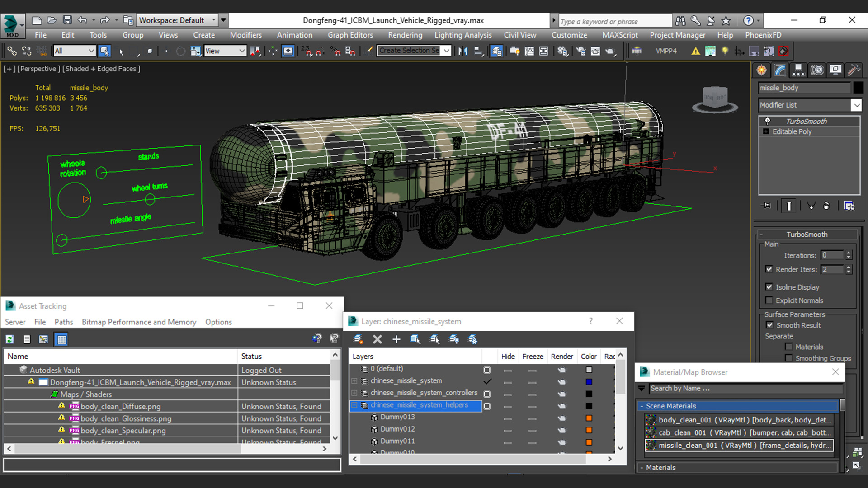
Task: Toggle the Isoline Display checkbox
Action: (x=769, y=287)
